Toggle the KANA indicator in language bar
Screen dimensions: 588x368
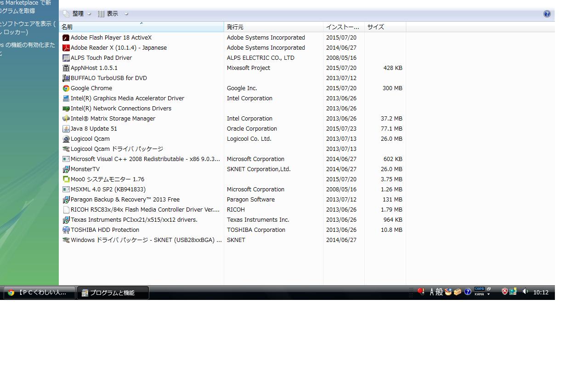479,294
